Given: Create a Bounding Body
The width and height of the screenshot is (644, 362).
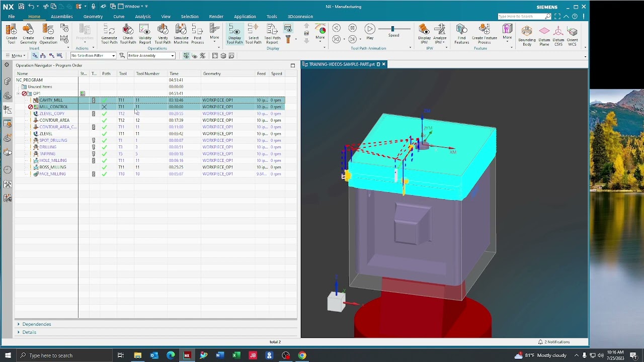Looking at the screenshot, I should [527, 35].
